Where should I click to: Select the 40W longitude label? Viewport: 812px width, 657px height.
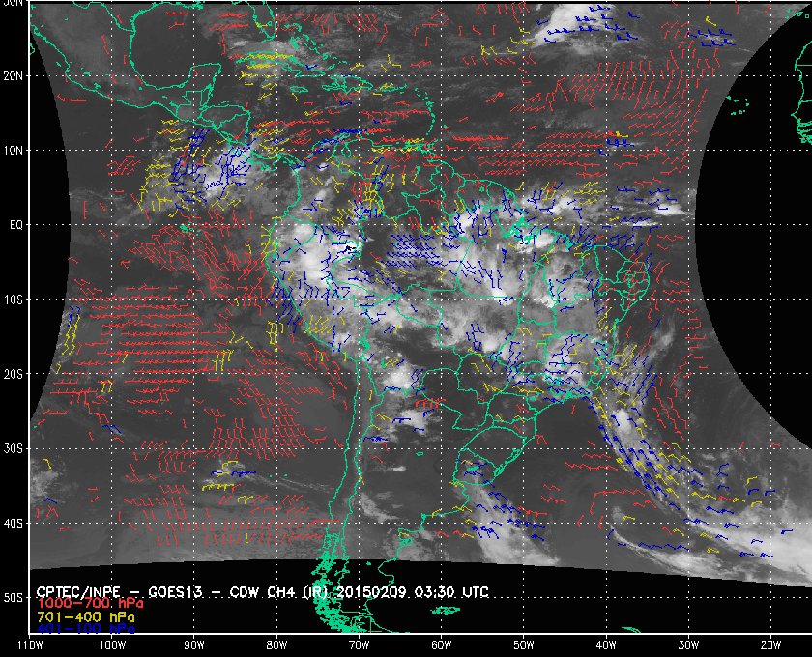[x=606, y=645]
